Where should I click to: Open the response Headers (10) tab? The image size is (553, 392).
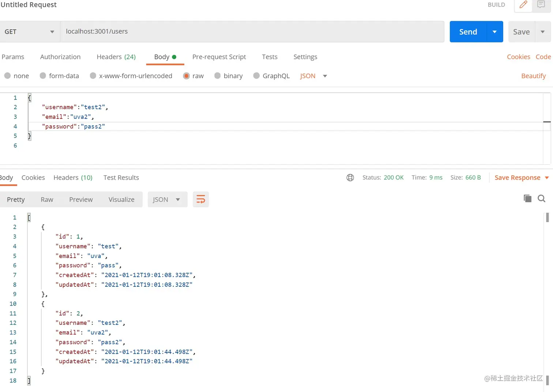73,178
